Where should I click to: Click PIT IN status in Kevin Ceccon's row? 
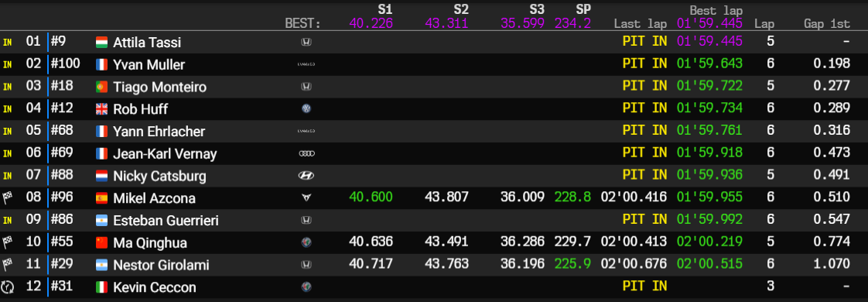645,286
